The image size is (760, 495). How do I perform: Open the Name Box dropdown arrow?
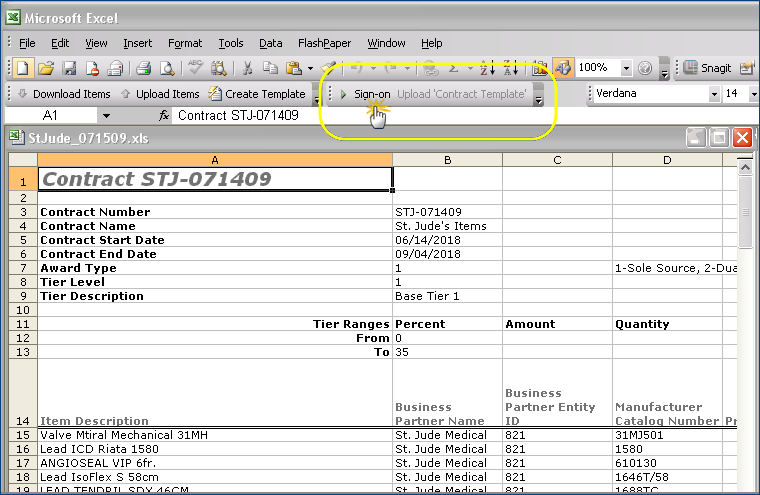tap(107, 116)
